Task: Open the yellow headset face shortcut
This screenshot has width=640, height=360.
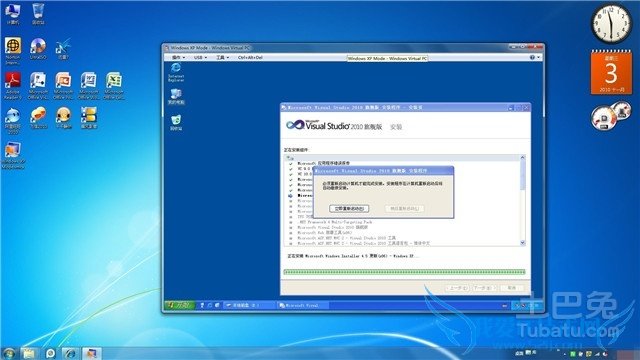Action: coord(63,118)
